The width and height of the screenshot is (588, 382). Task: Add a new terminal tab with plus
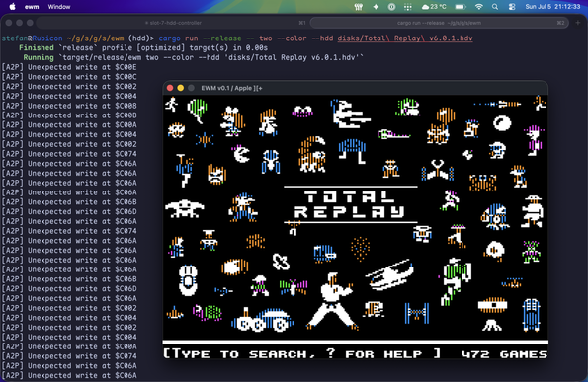[x=578, y=23]
